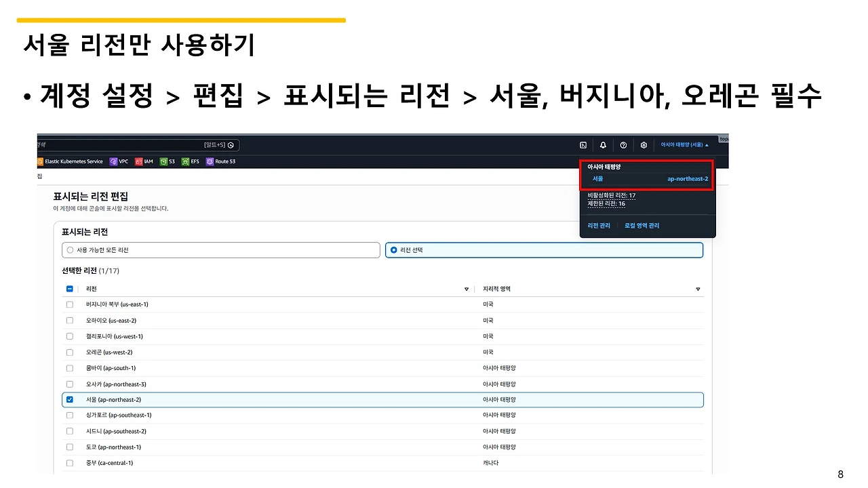Click the 오레곤 (us-west-2) region name
This screenshot has width=868, height=488.
pyautogui.click(x=109, y=352)
